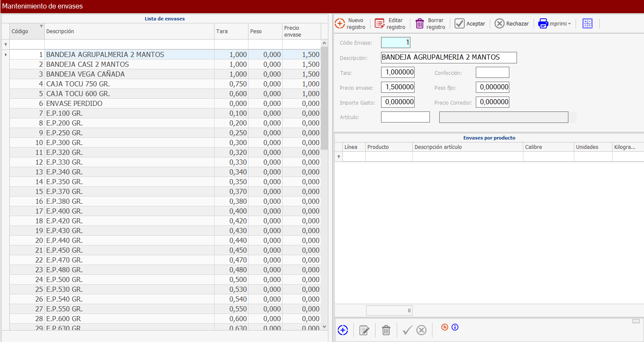Sort by the Descripción column header
This screenshot has height=342, width=644.
(130, 31)
